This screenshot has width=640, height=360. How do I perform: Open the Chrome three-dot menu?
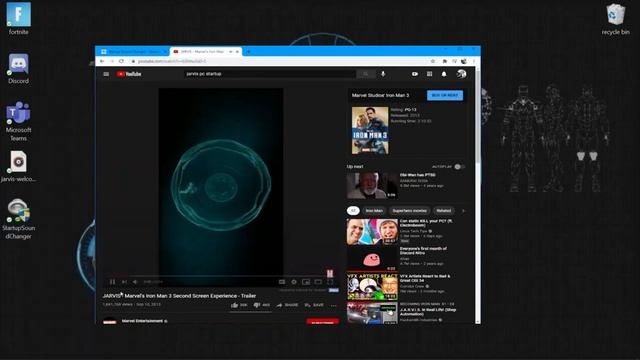point(474,61)
